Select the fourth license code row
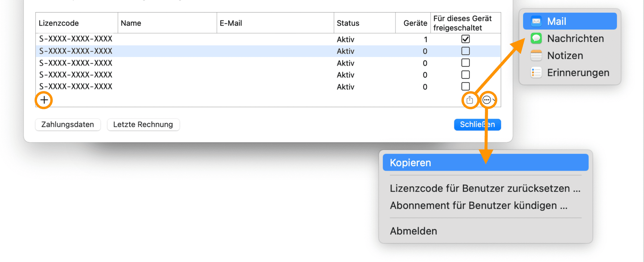644x262 pixels. tap(76, 75)
